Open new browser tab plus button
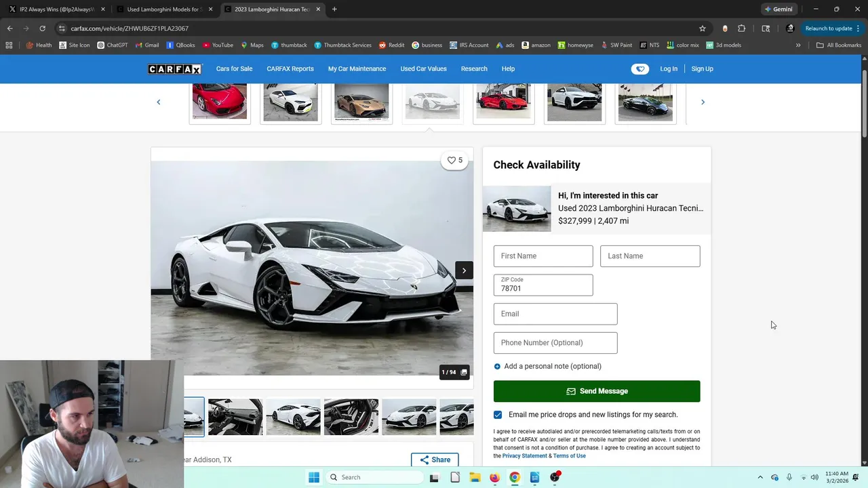The image size is (868, 488). (334, 9)
